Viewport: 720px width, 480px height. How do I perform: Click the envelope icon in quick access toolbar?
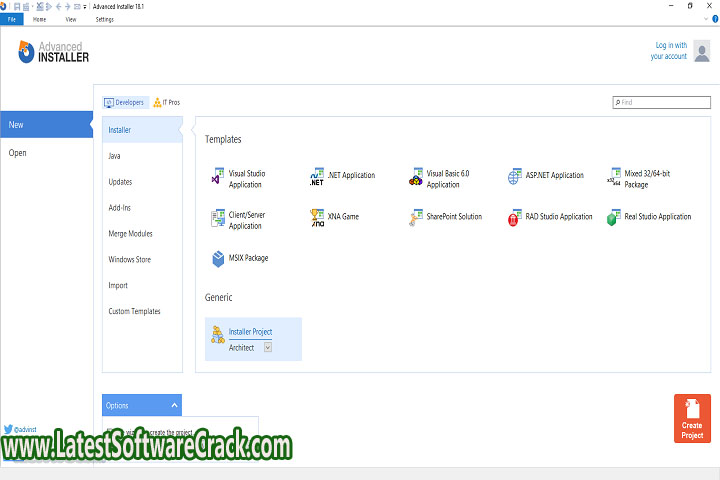(x=77, y=7)
